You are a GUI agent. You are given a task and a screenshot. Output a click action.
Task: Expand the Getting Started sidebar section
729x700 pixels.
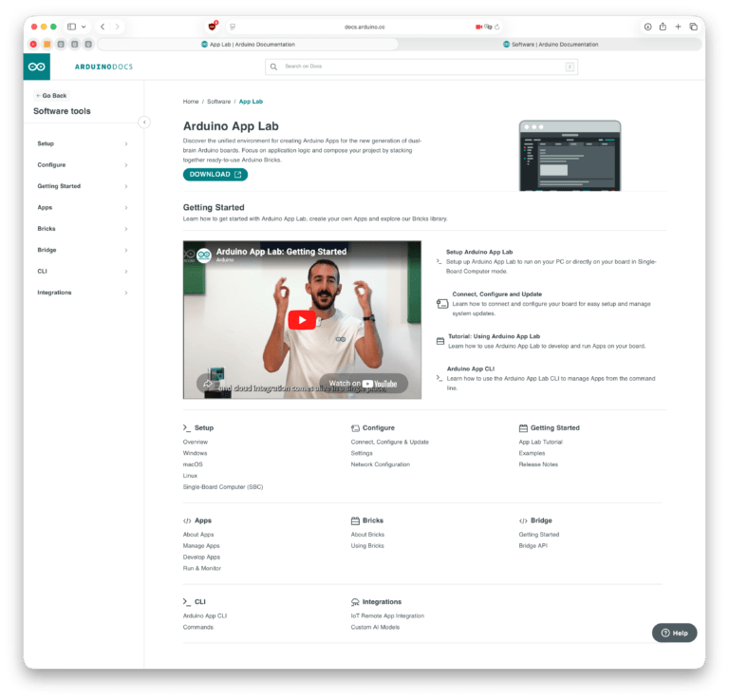point(83,186)
